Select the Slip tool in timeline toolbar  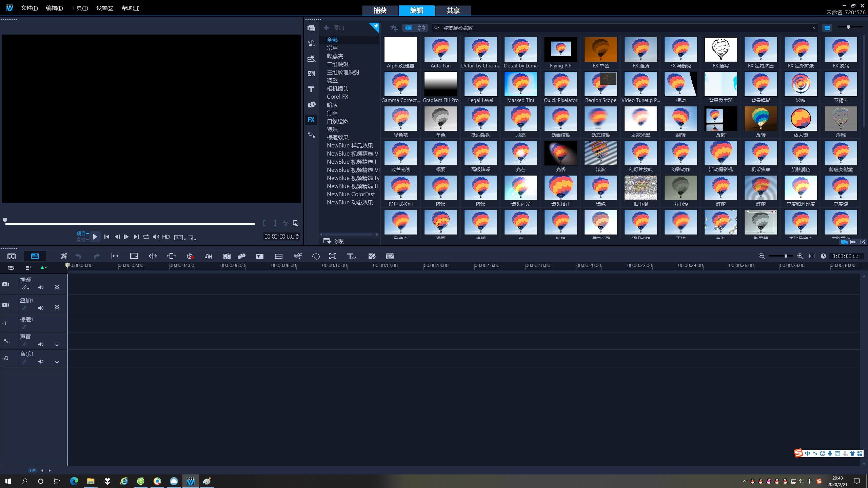click(x=115, y=256)
